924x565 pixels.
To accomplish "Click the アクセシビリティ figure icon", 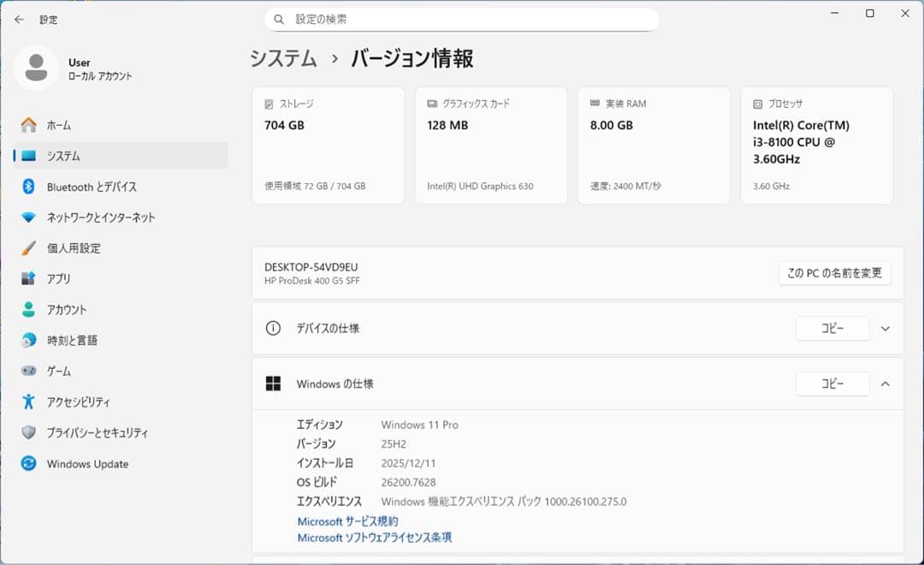I will (28, 401).
